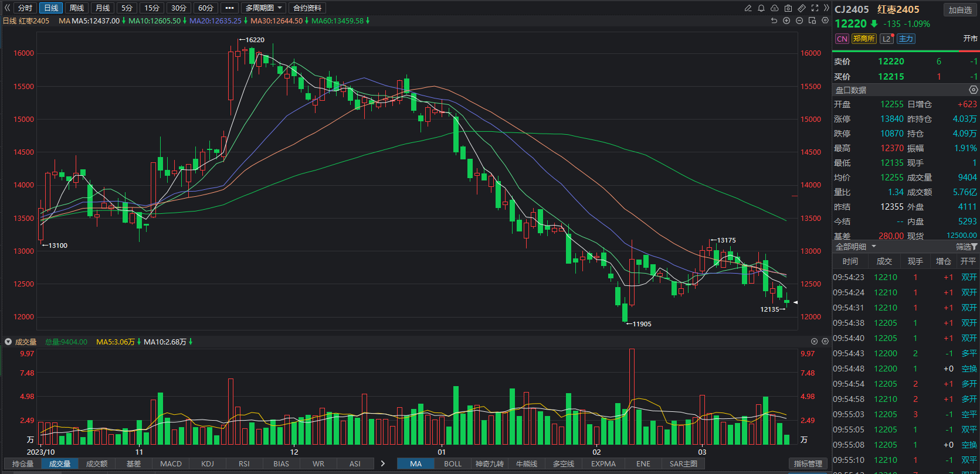Zoom in chart with plus icon
Viewport: 980px width, 474px height.
point(786,21)
